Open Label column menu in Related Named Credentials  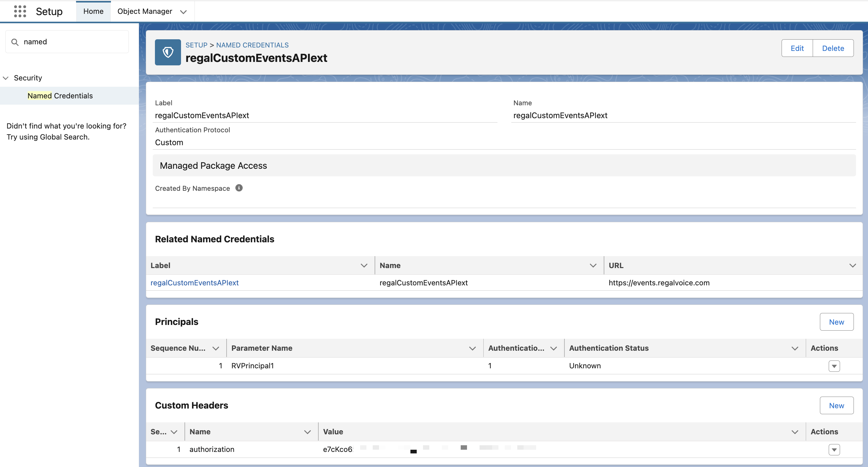pyautogui.click(x=364, y=266)
